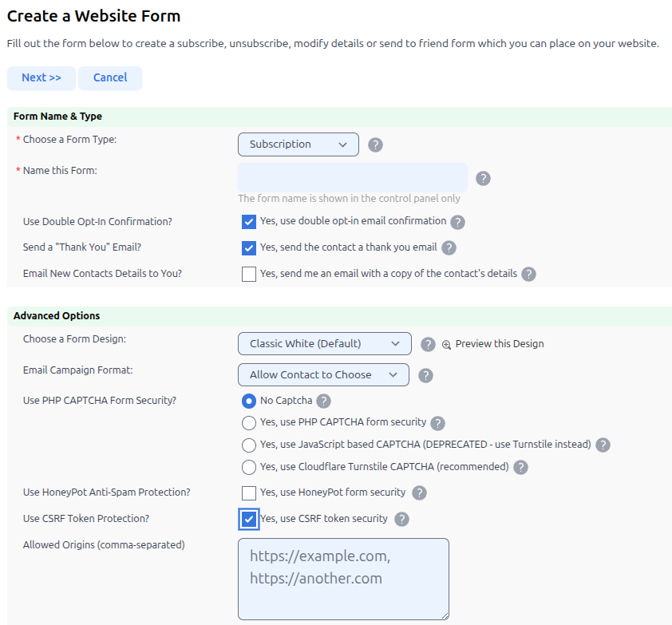Click inside the form name input field
This screenshot has width=672, height=625.
point(352,176)
